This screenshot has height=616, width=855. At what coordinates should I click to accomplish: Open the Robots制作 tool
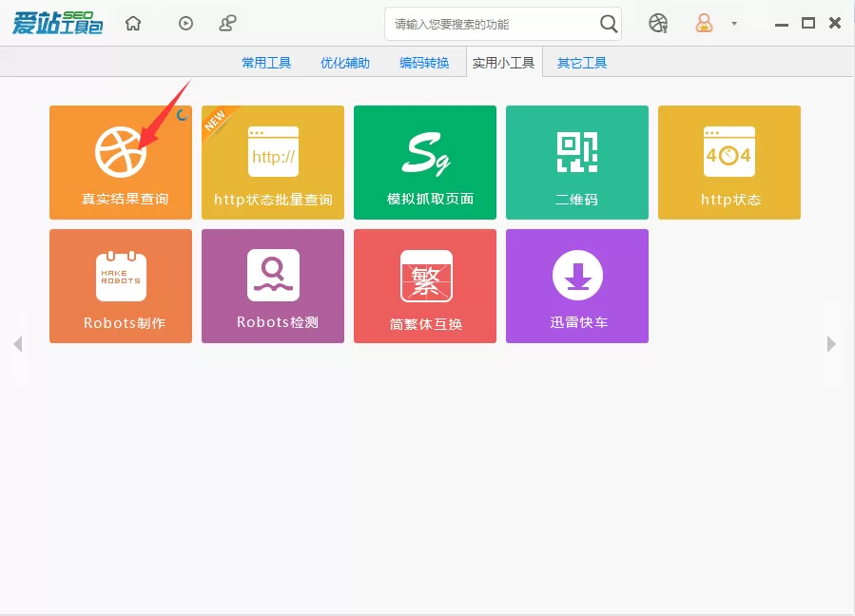121,286
